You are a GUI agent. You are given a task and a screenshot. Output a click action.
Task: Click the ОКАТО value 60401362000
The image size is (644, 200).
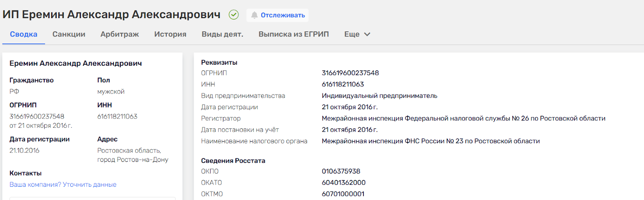pos(343,183)
